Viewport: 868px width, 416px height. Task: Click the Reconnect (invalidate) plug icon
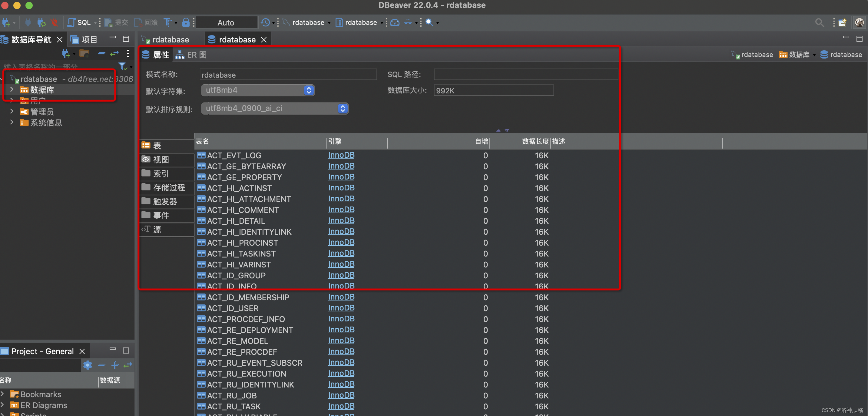[41, 23]
